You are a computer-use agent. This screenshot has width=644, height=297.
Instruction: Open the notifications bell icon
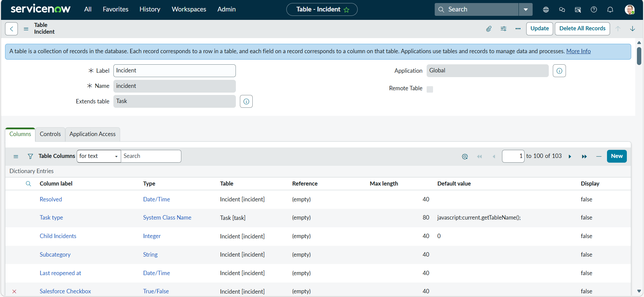(610, 9)
